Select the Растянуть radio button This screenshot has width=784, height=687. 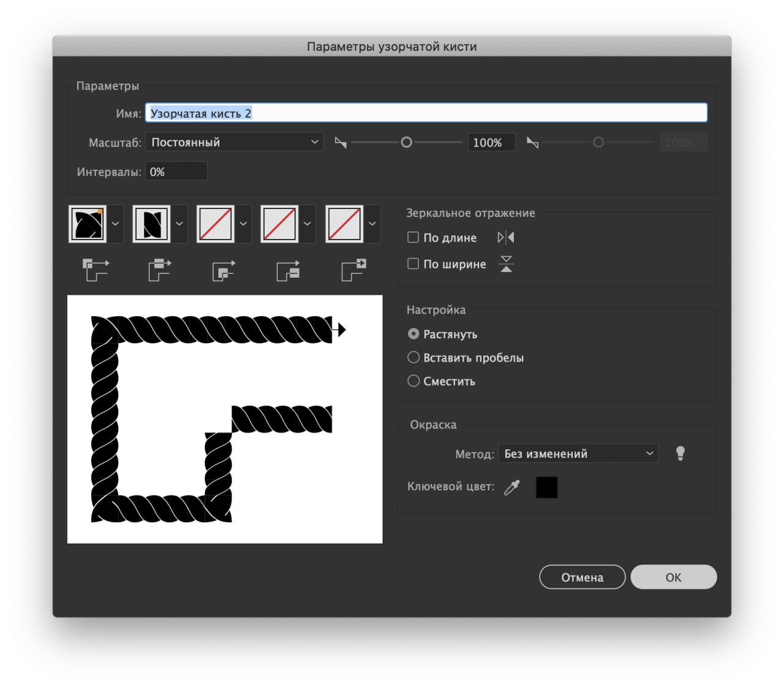(413, 333)
